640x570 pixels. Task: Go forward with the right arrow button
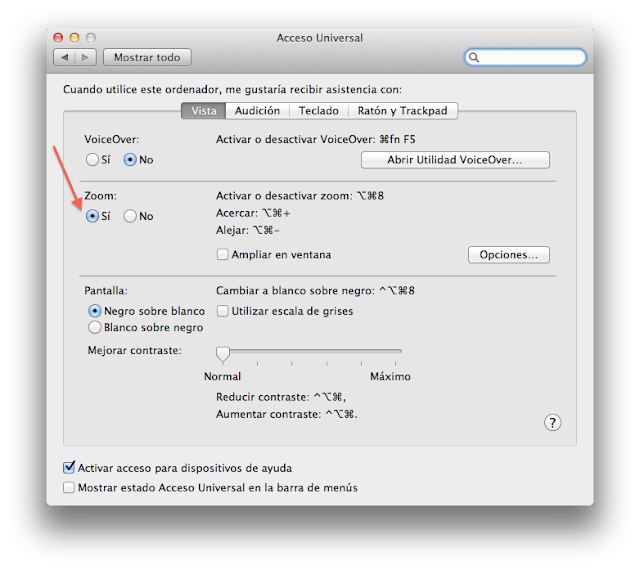point(85,57)
